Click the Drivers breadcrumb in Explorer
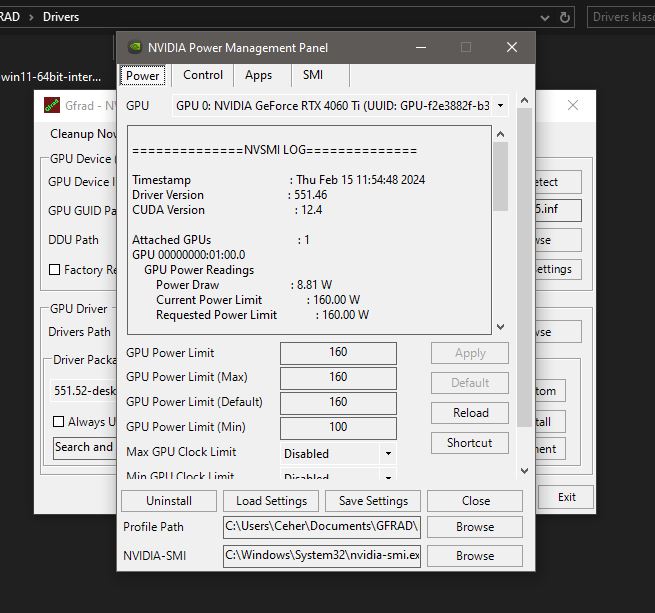Image resolution: width=655 pixels, height=613 pixels. point(61,17)
